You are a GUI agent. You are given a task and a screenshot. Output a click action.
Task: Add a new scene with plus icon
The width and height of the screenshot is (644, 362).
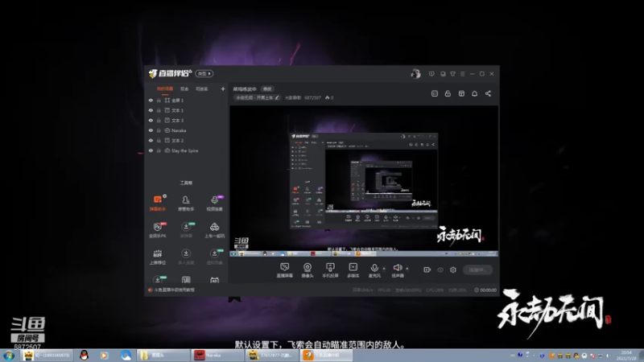point(223,88)
